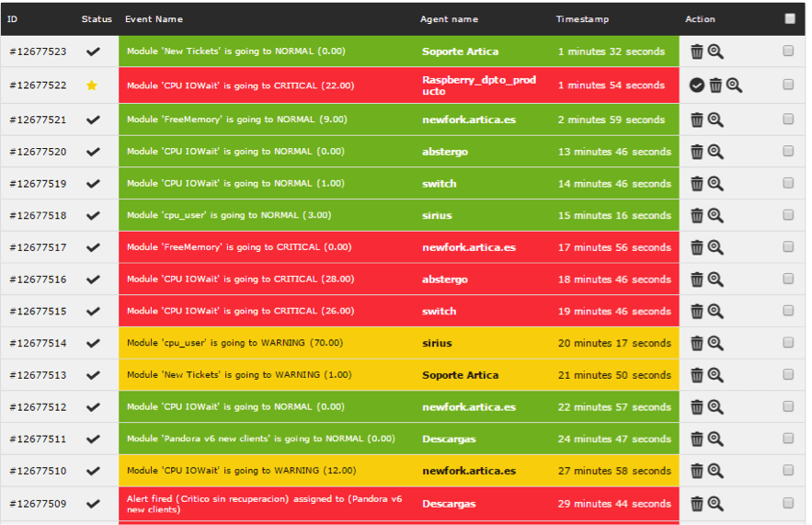This screenshot has height=525, width=812.
Task: Click the Agent name column header
Action: tap(449, 19)
